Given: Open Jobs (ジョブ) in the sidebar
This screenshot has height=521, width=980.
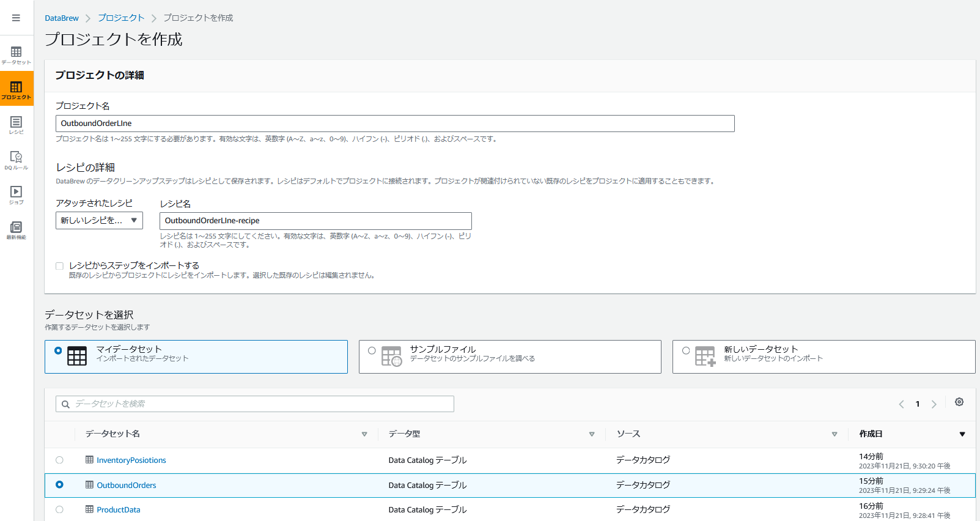Looking at the screenshot, I should (x=17, y=195).
